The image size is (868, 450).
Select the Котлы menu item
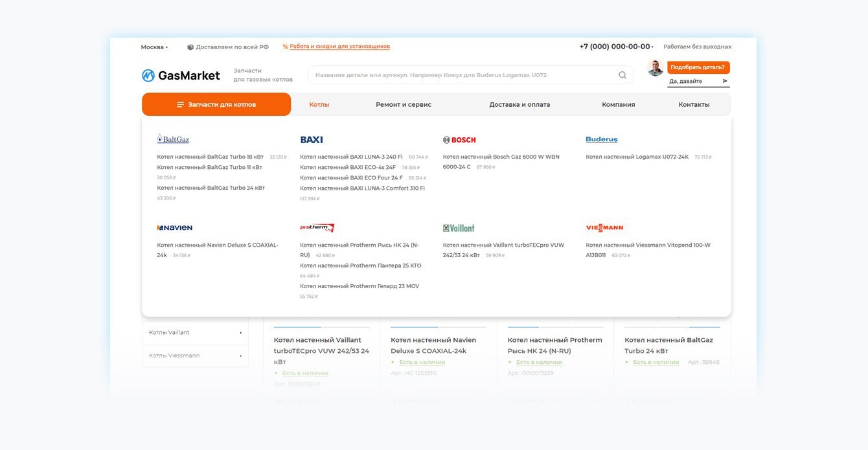click(x=319, y=104)
